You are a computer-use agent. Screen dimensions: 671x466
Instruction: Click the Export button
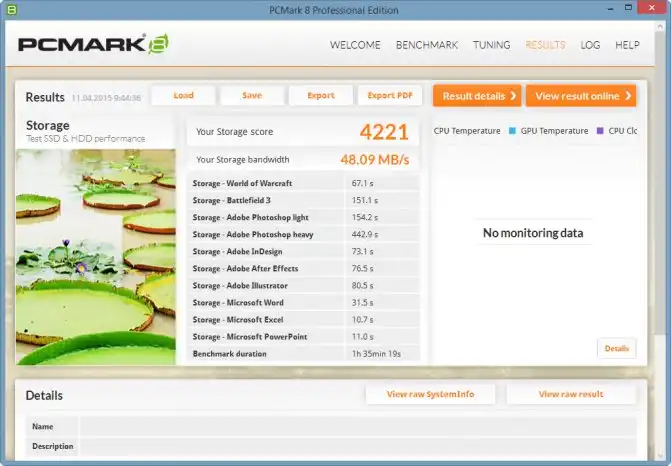pos(321,96)
